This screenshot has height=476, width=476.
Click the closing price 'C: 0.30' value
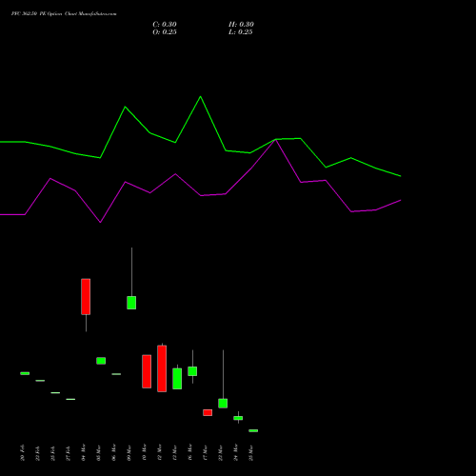[x=165, y=25]
